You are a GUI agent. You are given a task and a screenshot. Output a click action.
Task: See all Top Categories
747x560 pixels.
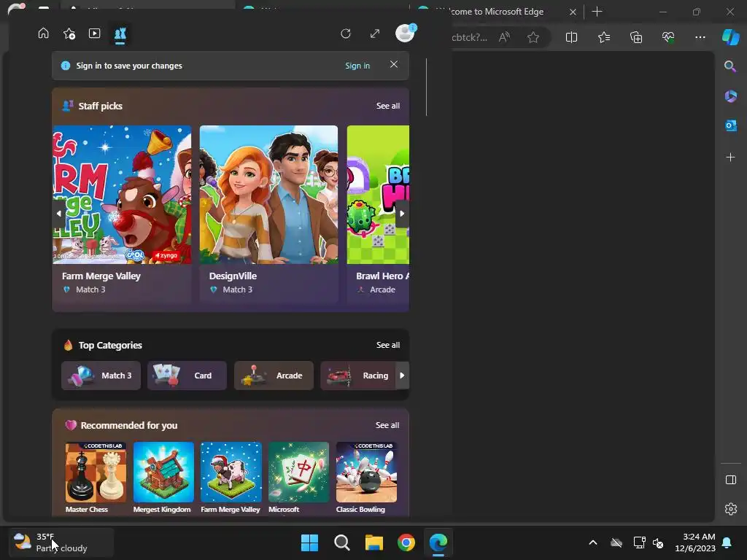(x=388, y=345)
